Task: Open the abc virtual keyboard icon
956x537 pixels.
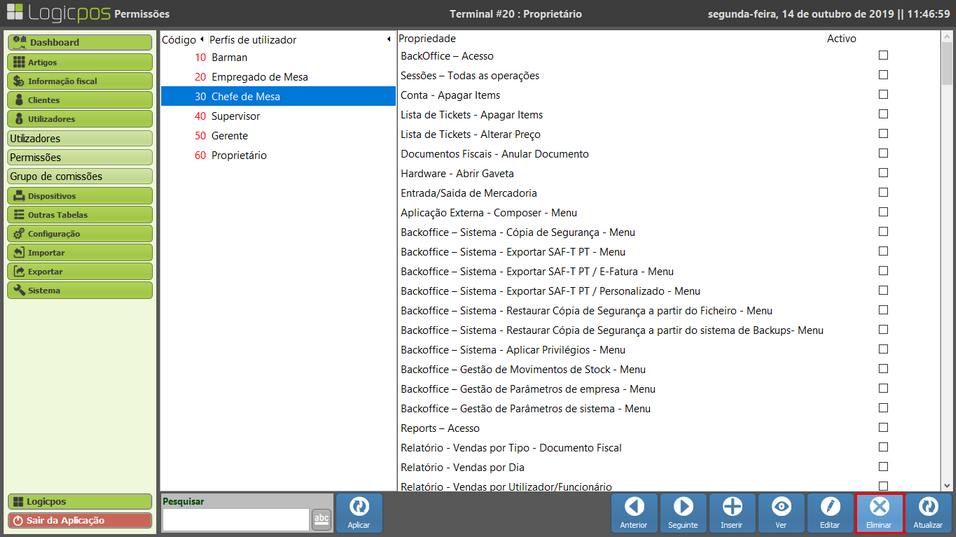Action: coord(321,519)
